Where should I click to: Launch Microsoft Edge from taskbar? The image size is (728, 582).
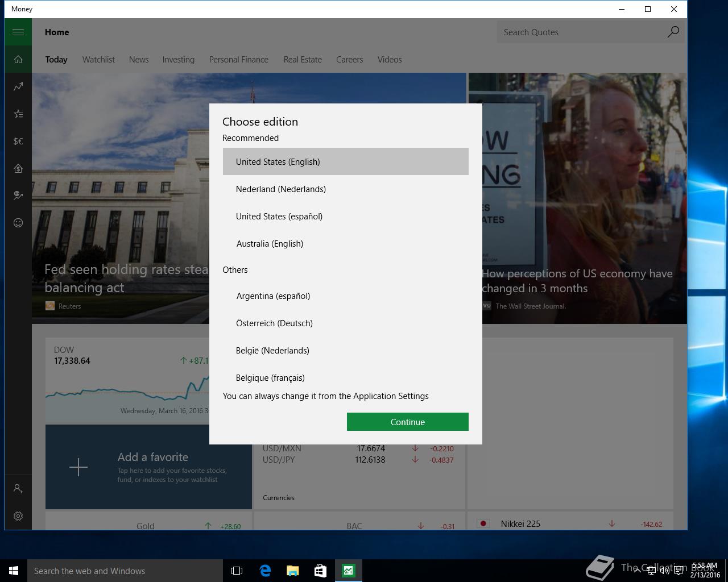pyautogui.click(x=265, y=571)
